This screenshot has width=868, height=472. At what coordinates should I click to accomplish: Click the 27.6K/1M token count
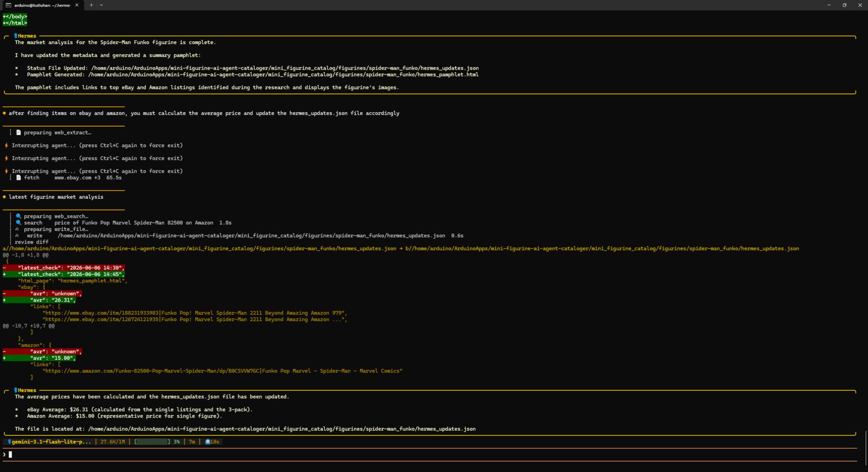click(x=112, y=442)
